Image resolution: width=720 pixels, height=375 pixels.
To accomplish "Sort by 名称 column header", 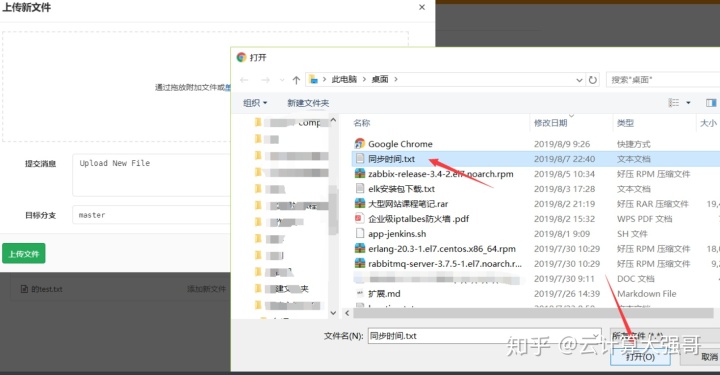I will [362, 123].
